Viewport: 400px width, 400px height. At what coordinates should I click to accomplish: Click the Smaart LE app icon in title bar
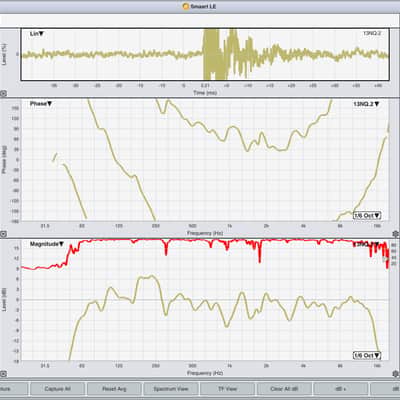click(186, 6)
